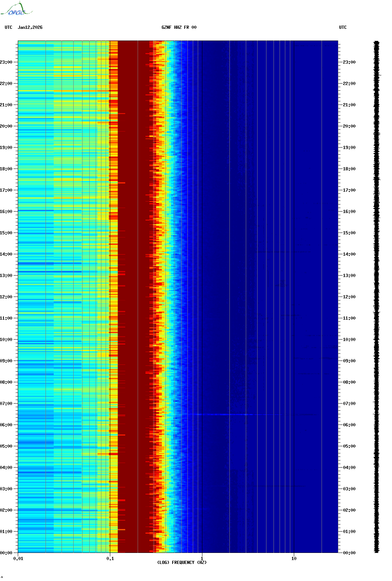Click the 06:00 label on right time axis
392x581 pixels.
[349, 425]
